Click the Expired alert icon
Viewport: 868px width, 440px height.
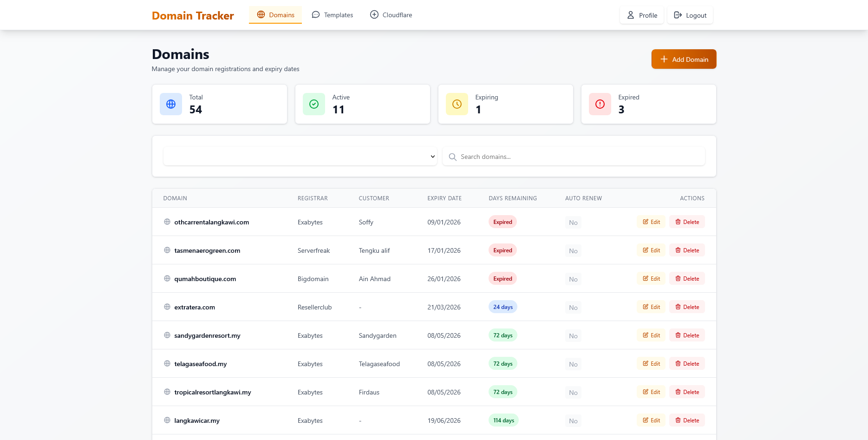click(x=600, y=104)
